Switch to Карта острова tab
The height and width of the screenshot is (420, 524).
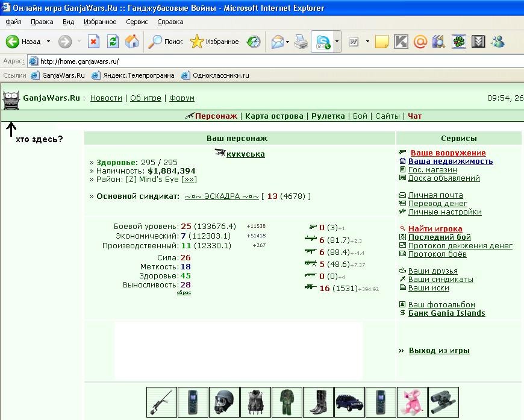coord(274,116)
